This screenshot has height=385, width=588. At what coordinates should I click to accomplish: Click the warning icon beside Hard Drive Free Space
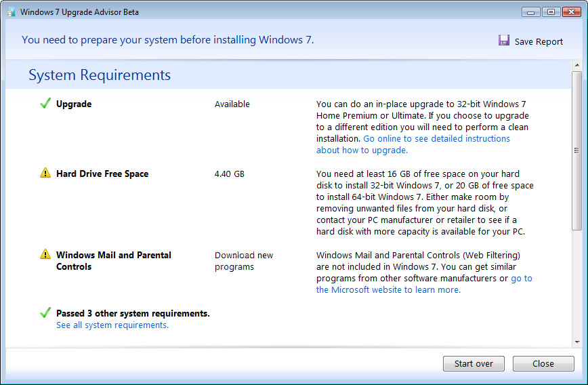[45, 174]
